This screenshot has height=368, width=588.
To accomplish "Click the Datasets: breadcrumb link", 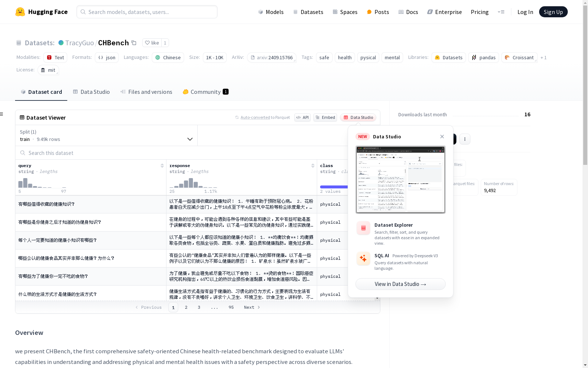I will pos(40,43).
